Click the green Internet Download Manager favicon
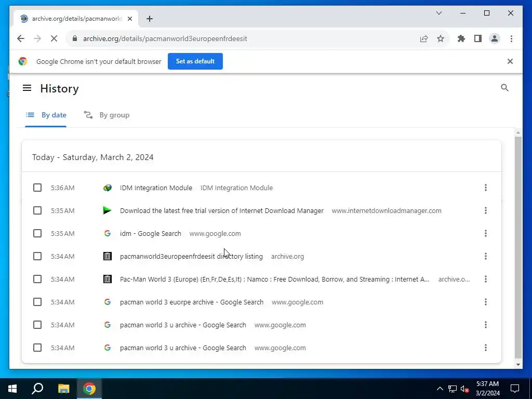This screenshot has height=399, width=532. click(x=107, y=210)
